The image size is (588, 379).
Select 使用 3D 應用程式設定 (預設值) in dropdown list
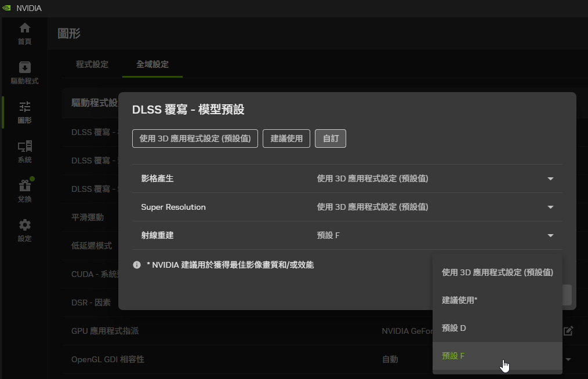coord(498,272)
